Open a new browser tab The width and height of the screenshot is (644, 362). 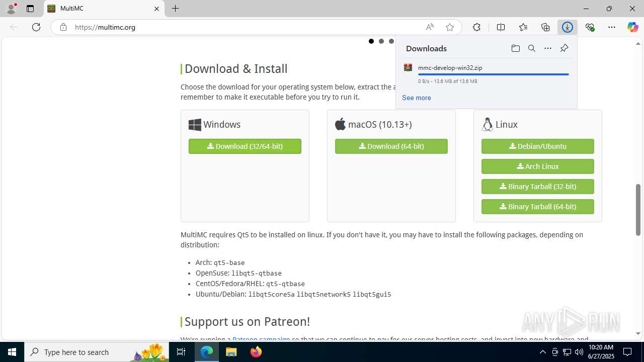[x=175, y=9]
